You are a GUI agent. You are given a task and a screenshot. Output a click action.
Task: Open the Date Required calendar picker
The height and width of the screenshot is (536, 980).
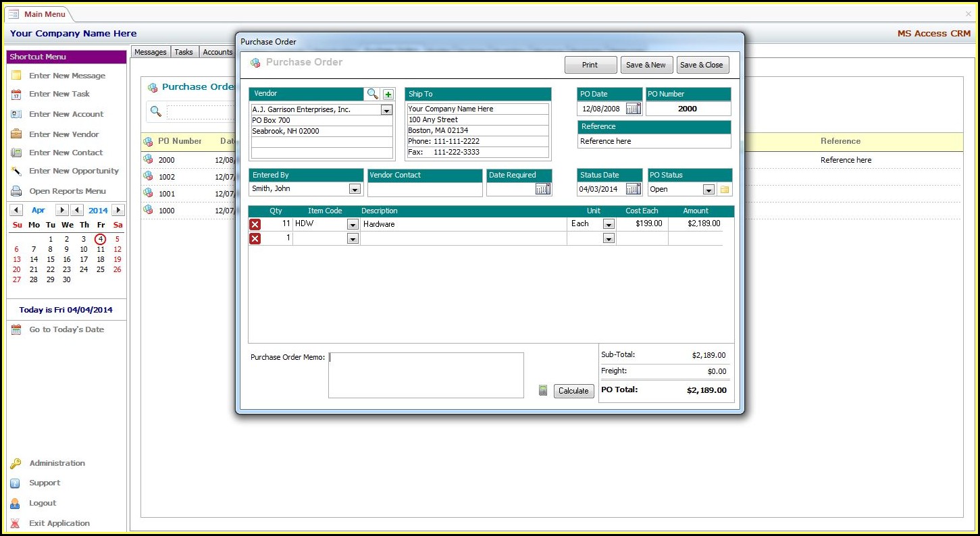[x=543, y=189]
